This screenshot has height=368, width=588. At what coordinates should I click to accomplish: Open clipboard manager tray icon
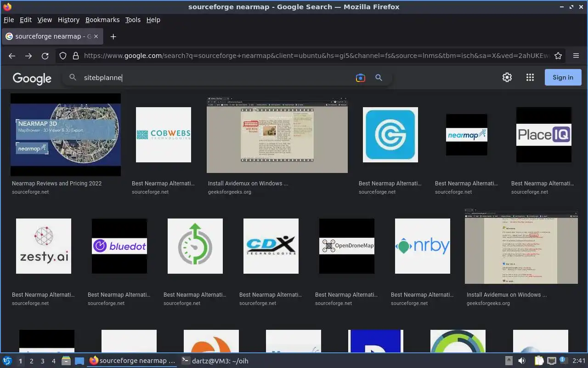pos(539,361)
